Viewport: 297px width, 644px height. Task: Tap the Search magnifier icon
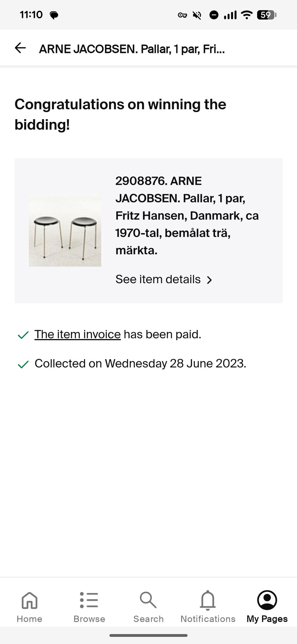pos(148,600)
